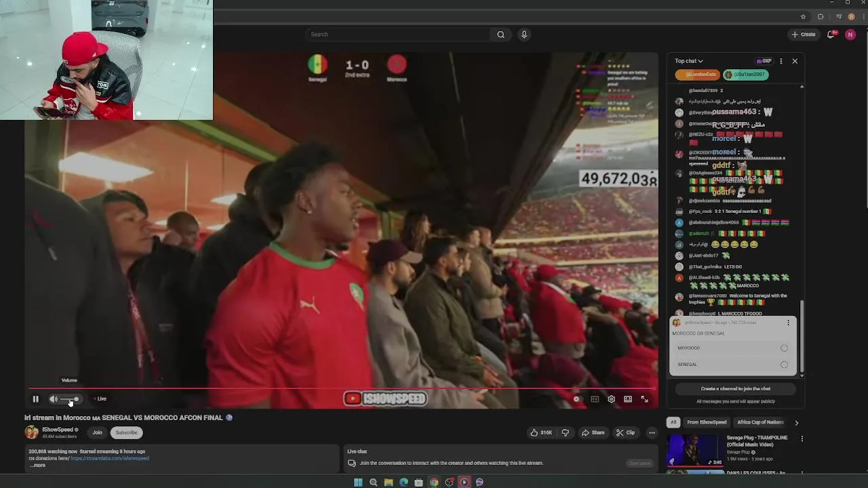
Task: Like the video with 316K likes
Action: 541,432
